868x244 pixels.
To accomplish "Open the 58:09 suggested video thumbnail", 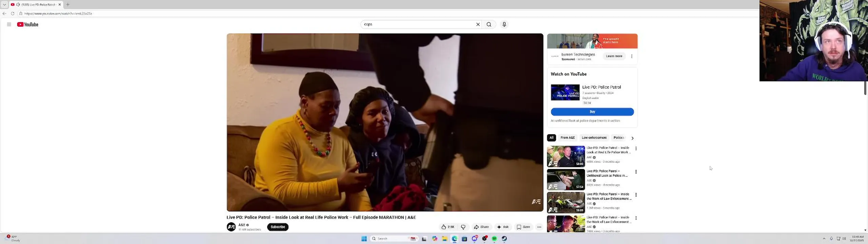I will tap(566, 203).
